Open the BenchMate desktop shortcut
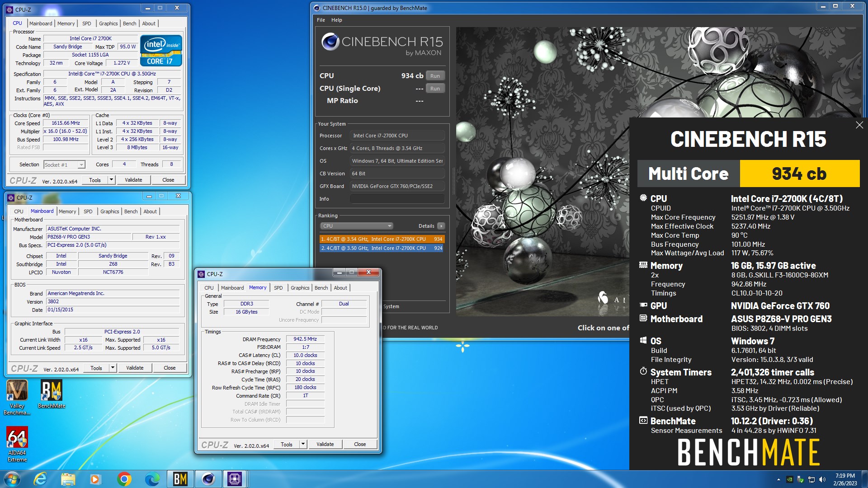The width and height of the screenshot is (868, 488). point(52,394)
